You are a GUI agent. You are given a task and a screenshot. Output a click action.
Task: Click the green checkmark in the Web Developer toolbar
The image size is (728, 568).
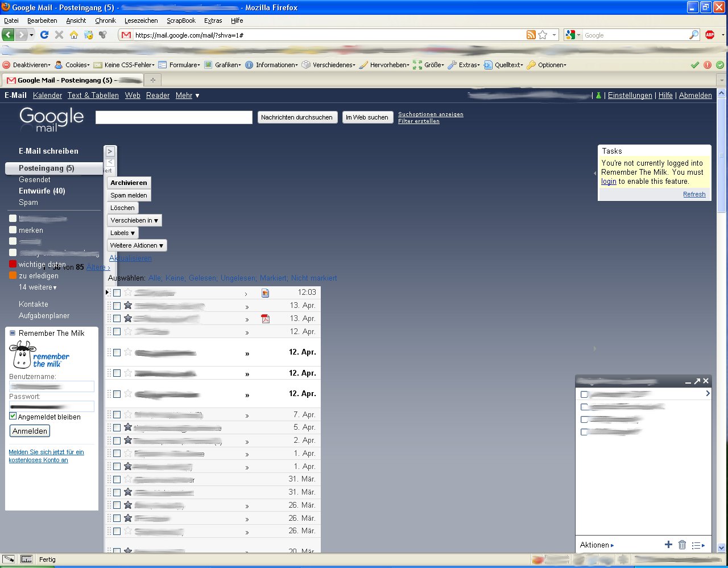click(x=695, y=65)
